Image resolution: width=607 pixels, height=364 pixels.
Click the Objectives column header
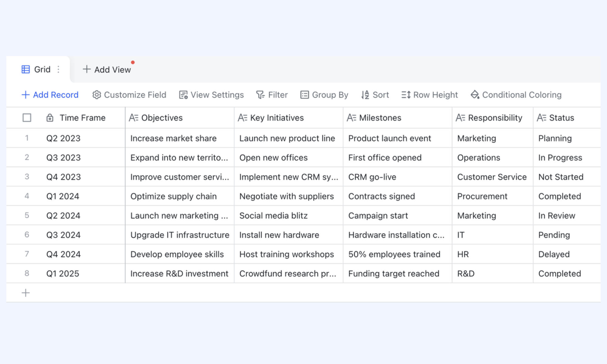pyautogui.click(x=180, y=118)
